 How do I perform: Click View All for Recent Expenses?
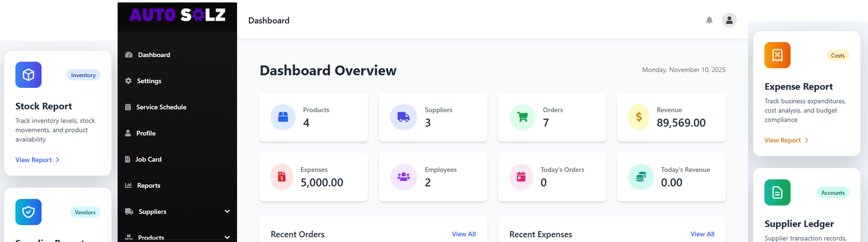pyautogui.click(x=702, y=234)
